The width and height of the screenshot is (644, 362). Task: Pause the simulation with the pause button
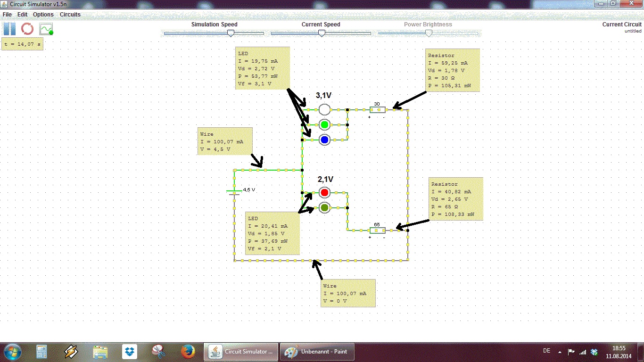(9, 29)
